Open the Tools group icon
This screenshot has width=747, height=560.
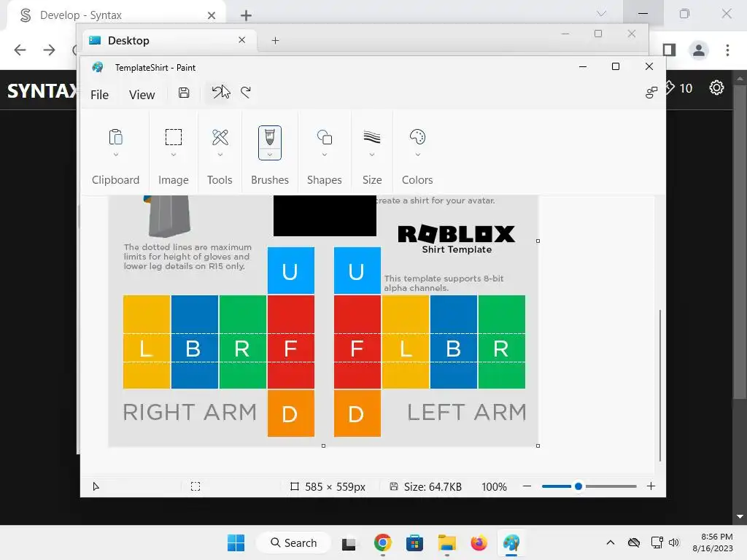pyautogui.click(x=220, y=137)
